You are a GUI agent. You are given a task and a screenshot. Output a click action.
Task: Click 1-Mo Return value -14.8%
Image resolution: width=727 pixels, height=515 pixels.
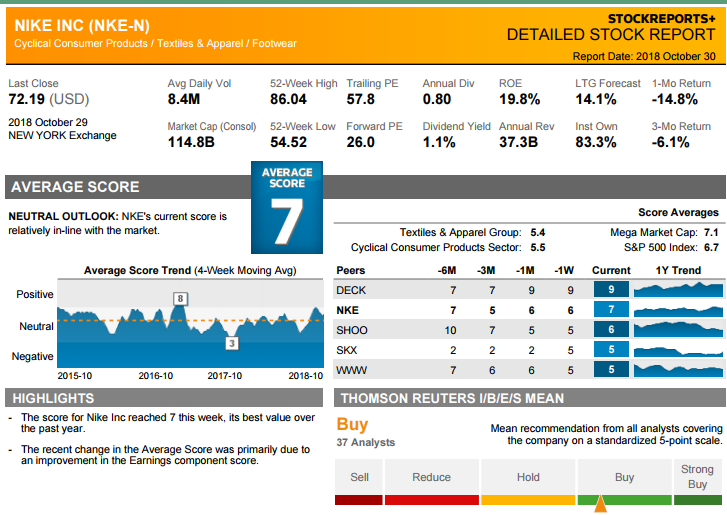click(x=675, y=99)
